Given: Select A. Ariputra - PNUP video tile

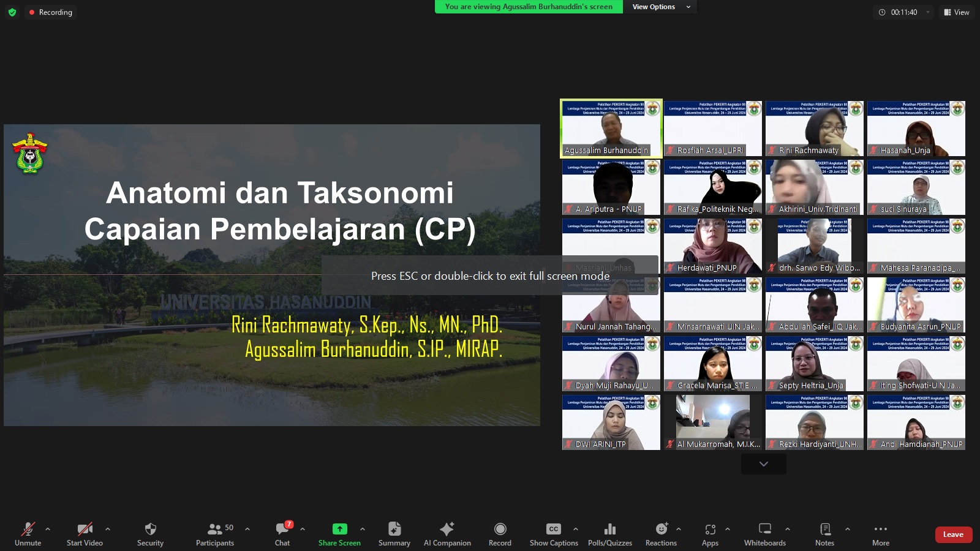Looking at the screenshot, I should (x=611, y=187).
